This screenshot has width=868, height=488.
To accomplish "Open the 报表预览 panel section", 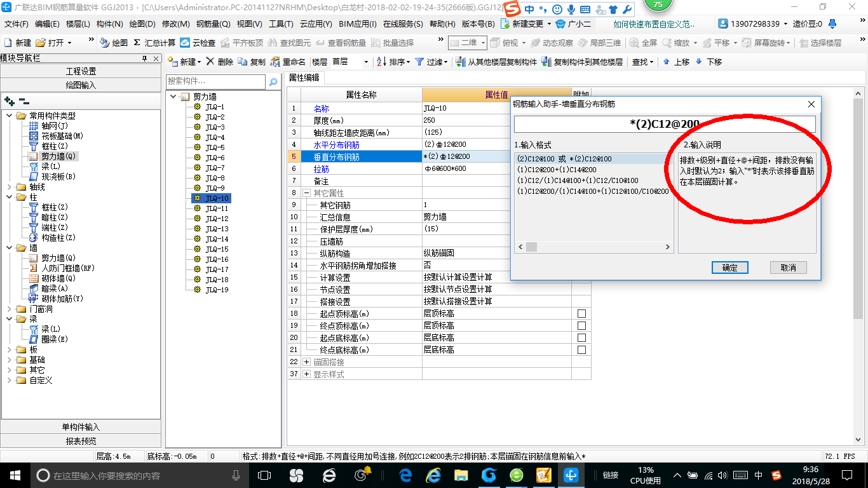I will tap(81, 441).
